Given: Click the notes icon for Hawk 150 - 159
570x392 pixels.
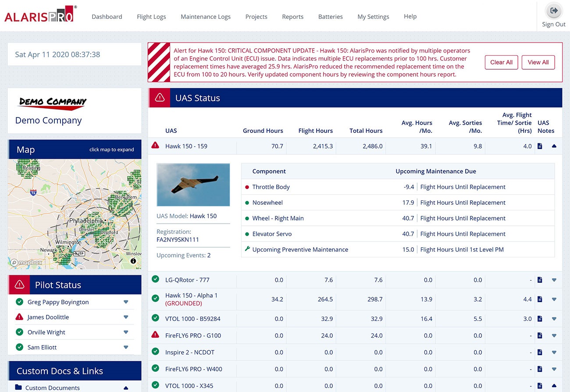Looking at the screenshot, I should tap(540, 146).
